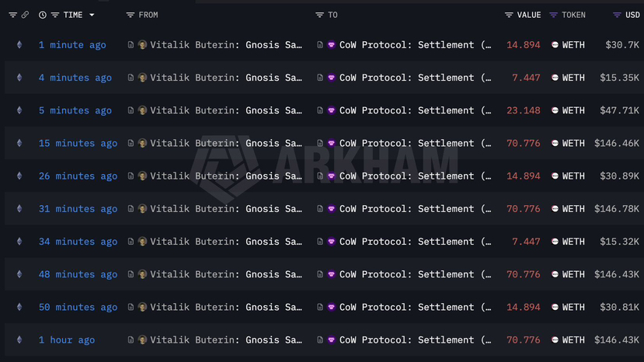Click contract icon before CoW Protocol in first row
This screenshot has width=644, height=362.
(x=320, y=45)
